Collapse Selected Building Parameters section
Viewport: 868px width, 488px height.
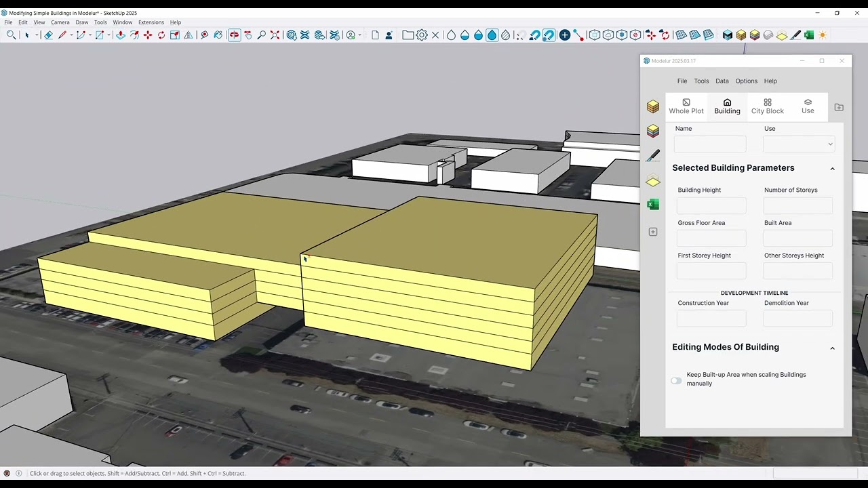coord(832,169)
